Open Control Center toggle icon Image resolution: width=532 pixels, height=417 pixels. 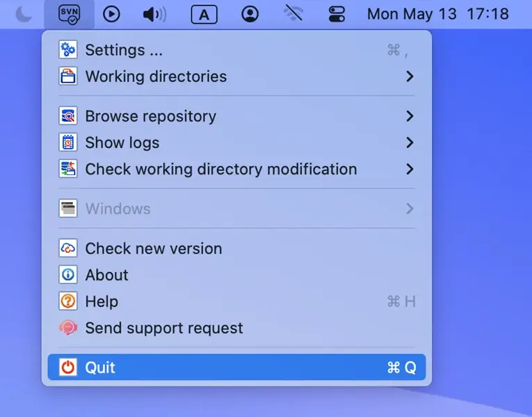(337, 14)
